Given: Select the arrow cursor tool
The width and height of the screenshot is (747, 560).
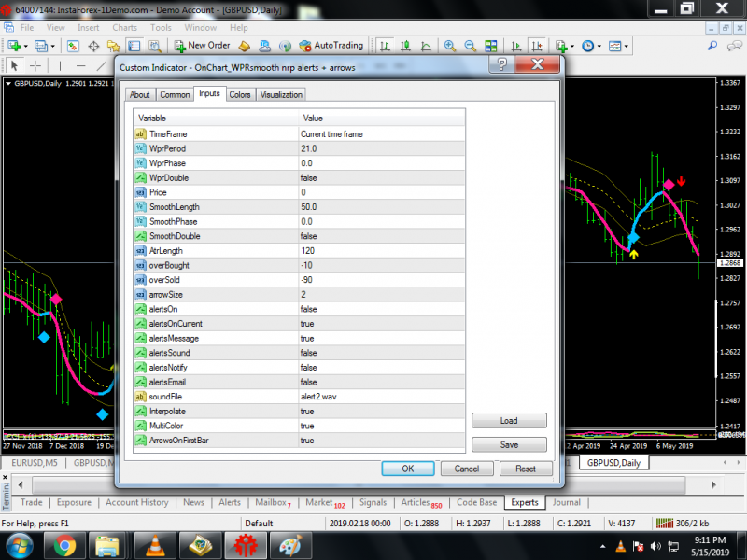Looking at the screenshot, I should 14,65.
